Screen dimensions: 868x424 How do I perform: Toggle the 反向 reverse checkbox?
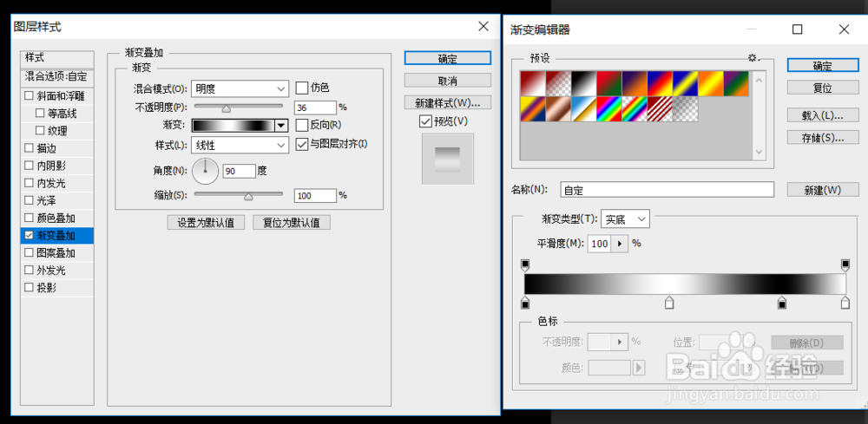302,125
